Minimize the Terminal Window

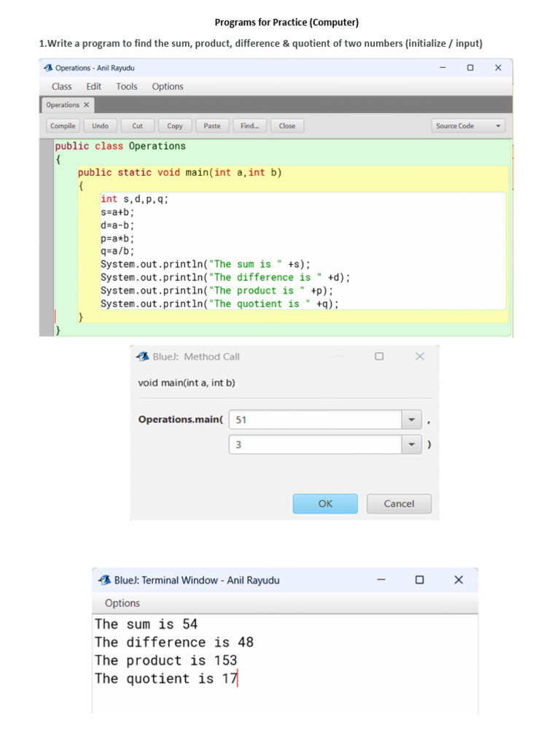(381, 580)
